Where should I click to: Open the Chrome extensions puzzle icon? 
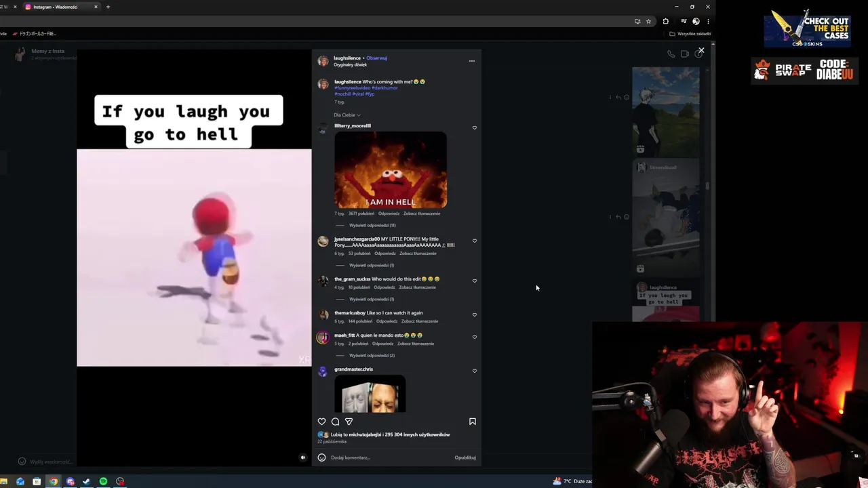click(x=665, y=21)
